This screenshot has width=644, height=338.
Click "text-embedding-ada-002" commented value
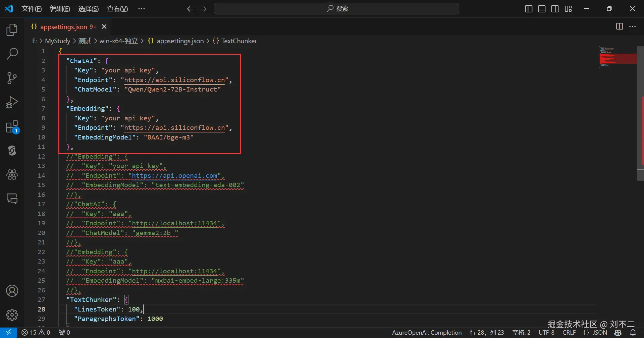(x=198, y=185)
